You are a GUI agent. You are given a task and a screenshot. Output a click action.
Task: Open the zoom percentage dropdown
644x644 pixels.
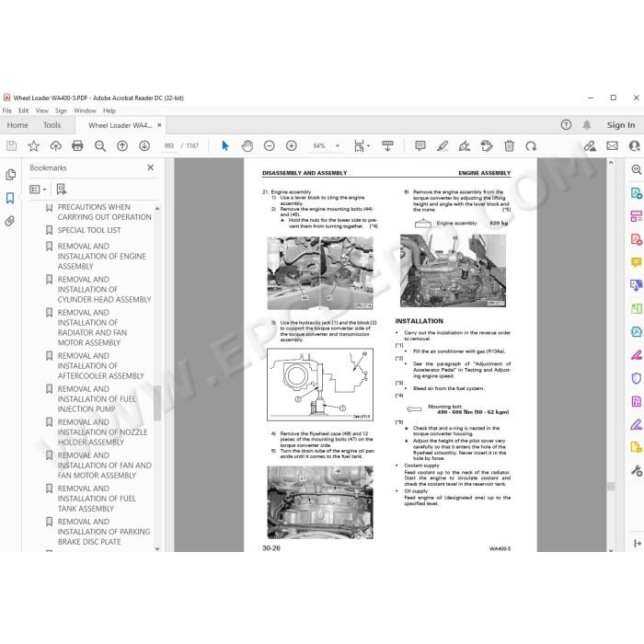338,145
